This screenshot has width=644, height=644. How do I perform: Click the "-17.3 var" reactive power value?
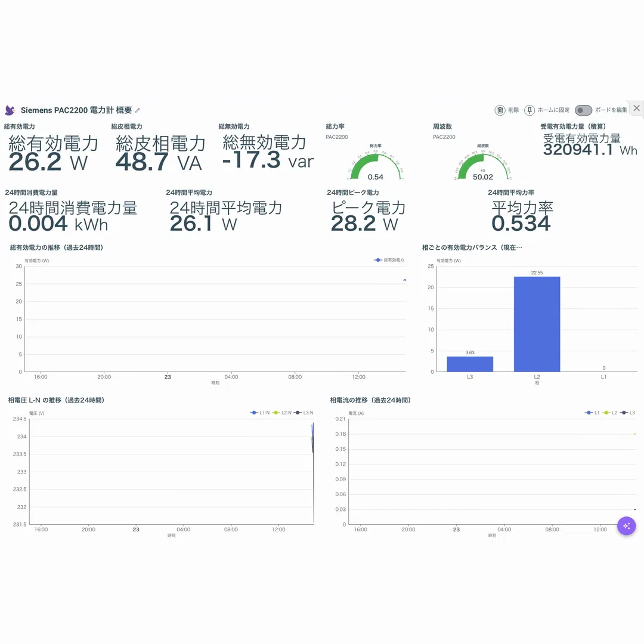(x=268, y=160)
